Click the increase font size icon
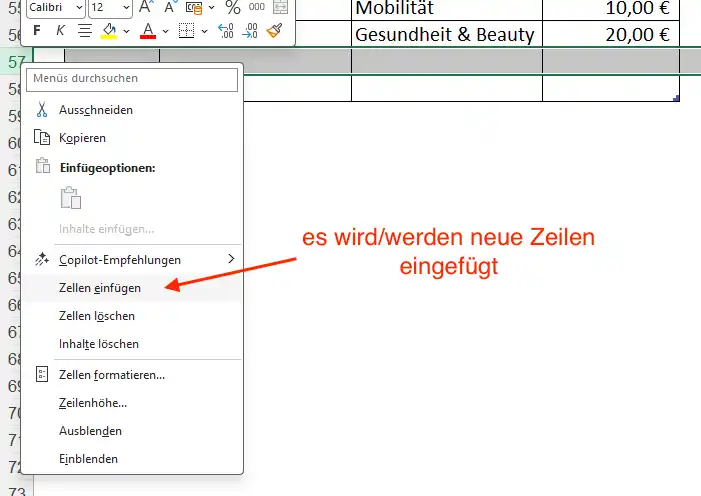The image size is (701, 496). (x=146, y=7)
